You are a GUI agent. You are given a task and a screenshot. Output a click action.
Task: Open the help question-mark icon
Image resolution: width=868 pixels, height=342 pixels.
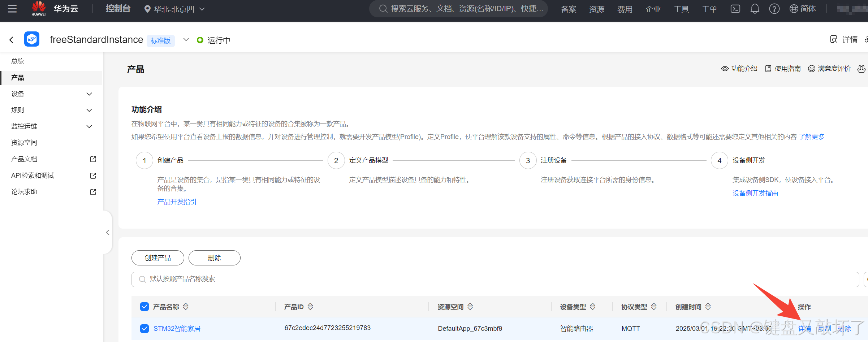(x=774, y=8)
